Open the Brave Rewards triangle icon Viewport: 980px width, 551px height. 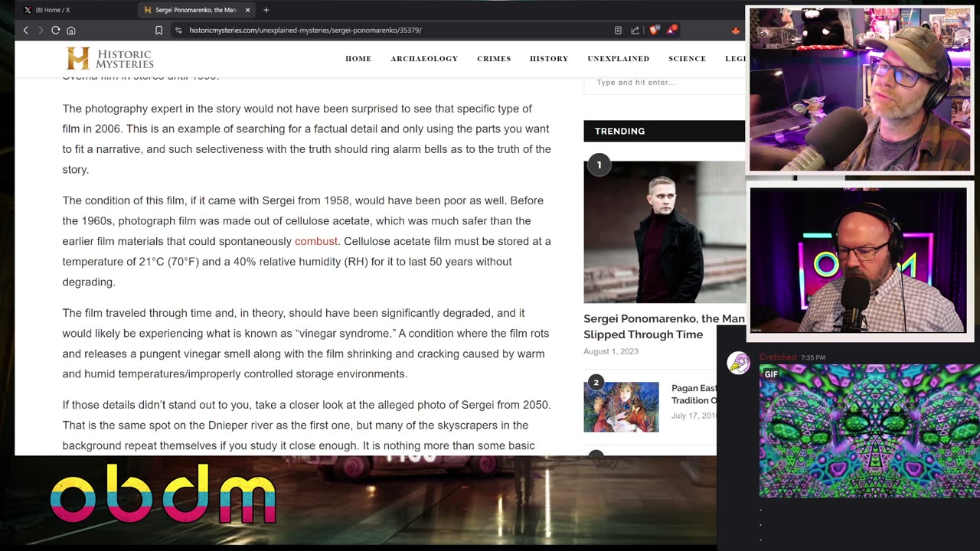(x=671, y=30)
